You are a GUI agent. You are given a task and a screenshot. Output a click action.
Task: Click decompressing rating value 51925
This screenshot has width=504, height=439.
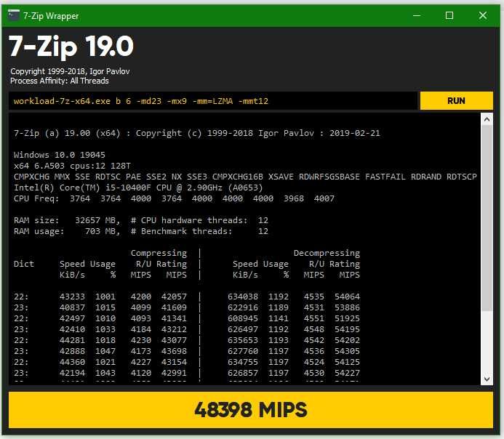(347, 318)
